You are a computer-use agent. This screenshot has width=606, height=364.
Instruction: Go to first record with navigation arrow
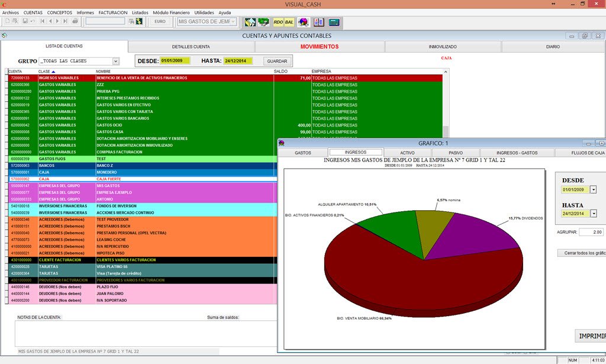(x=43, y=22)
